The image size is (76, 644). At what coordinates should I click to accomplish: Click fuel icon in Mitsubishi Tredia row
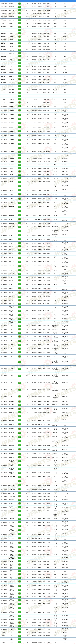pyautogui.click(x=19, y=629)
